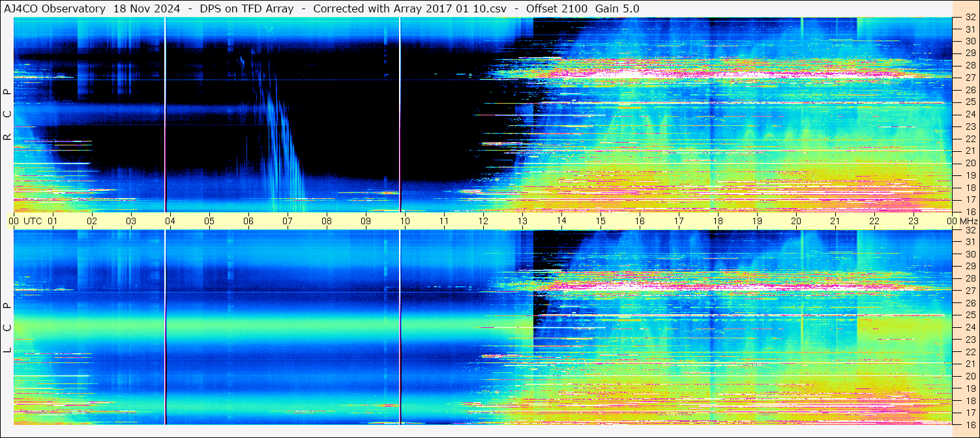Click hour label "05" on UTC axis
980x438 pixels.
(209, 222)
